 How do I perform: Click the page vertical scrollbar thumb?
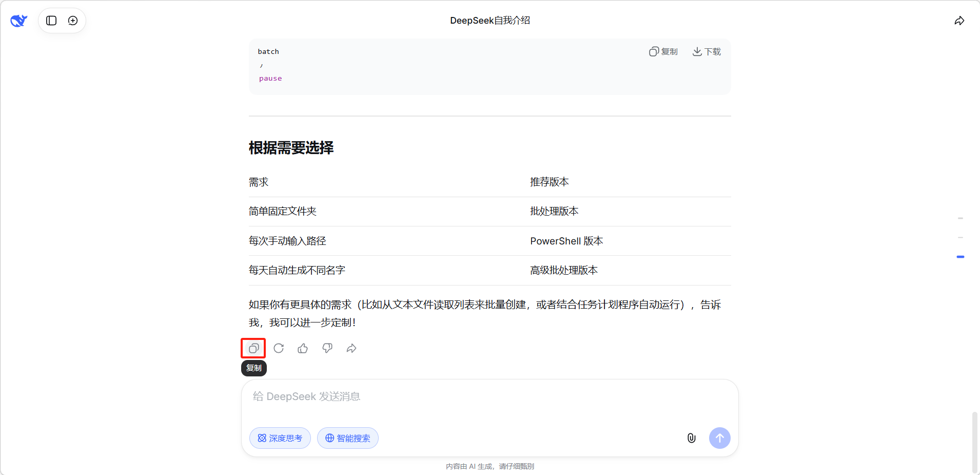click(x=974, y=442)
